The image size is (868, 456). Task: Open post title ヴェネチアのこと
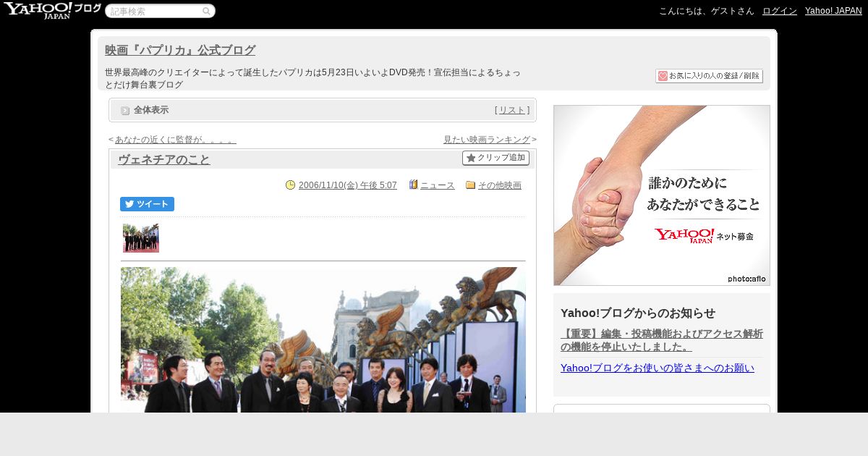point(164,160)
